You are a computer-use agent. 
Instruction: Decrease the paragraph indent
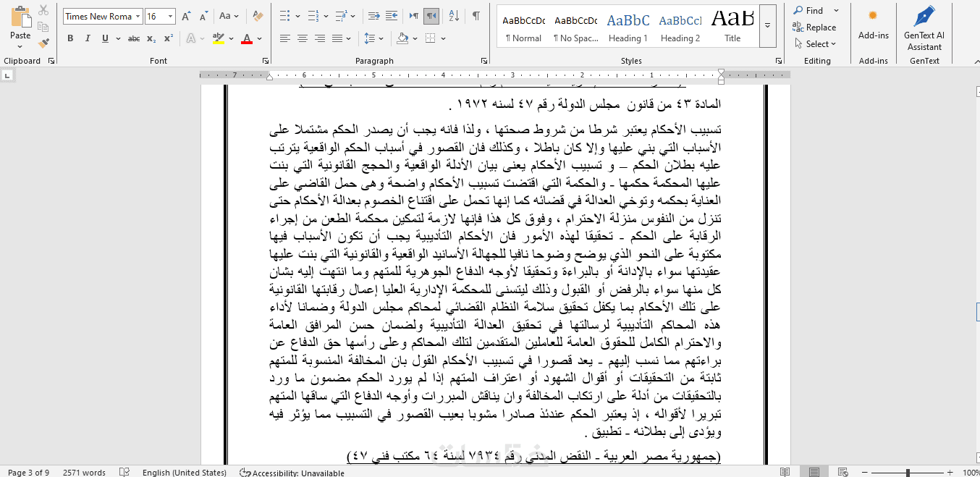[374, 16]
